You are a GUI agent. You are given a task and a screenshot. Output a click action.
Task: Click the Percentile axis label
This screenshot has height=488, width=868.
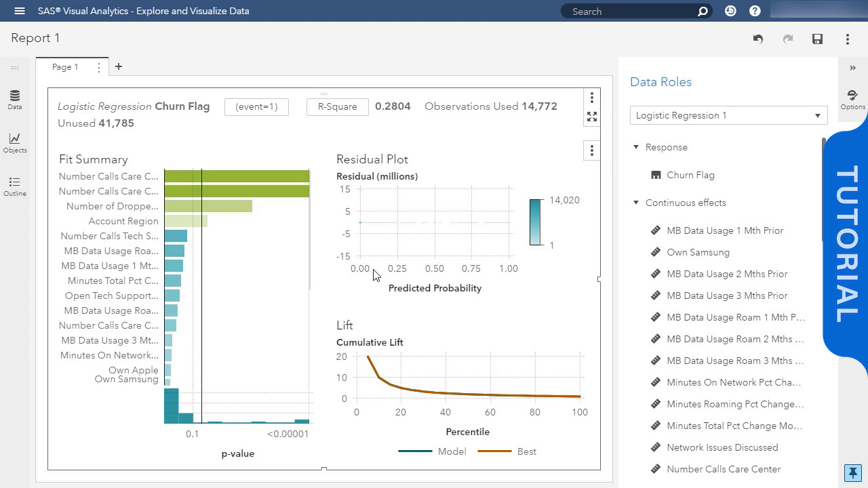(468, 432)
